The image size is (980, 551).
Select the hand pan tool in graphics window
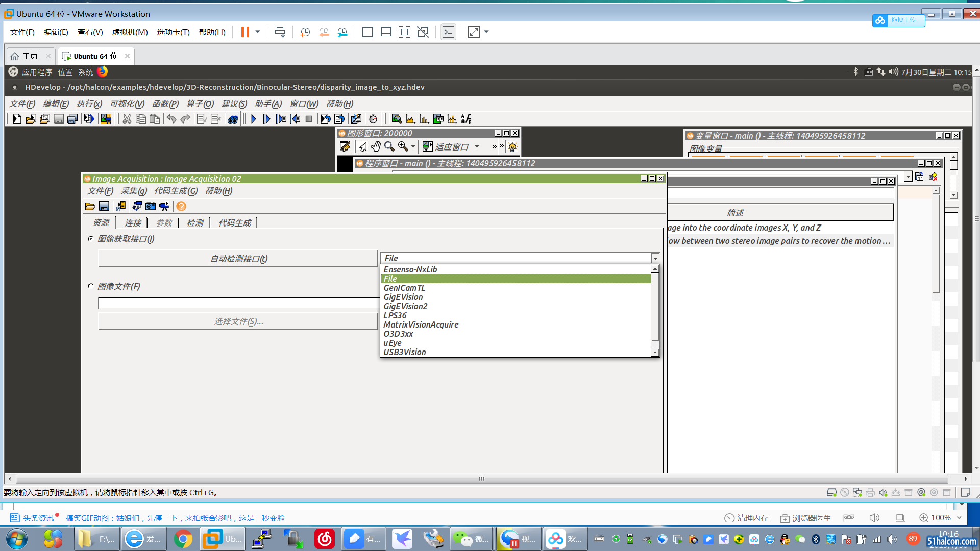(x=376, y=147)
